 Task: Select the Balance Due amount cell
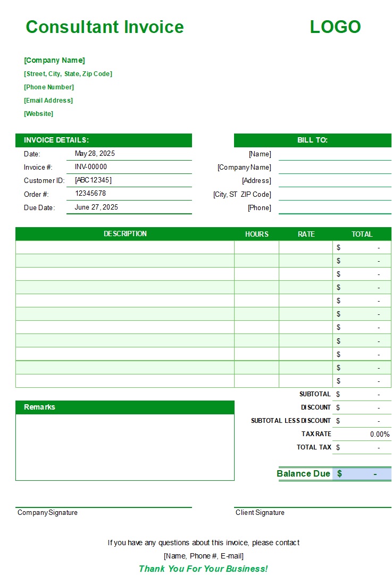(362, 473)
